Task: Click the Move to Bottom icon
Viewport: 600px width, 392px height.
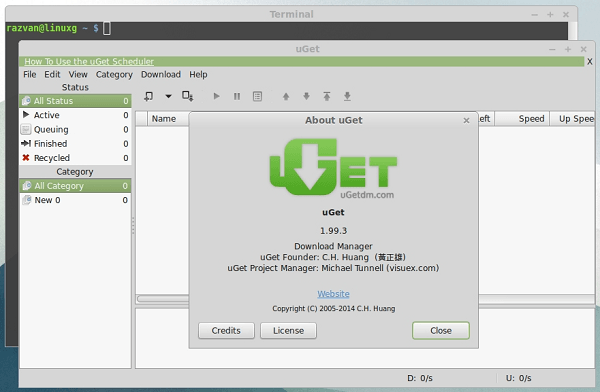Action: click(x=347, y=96)
